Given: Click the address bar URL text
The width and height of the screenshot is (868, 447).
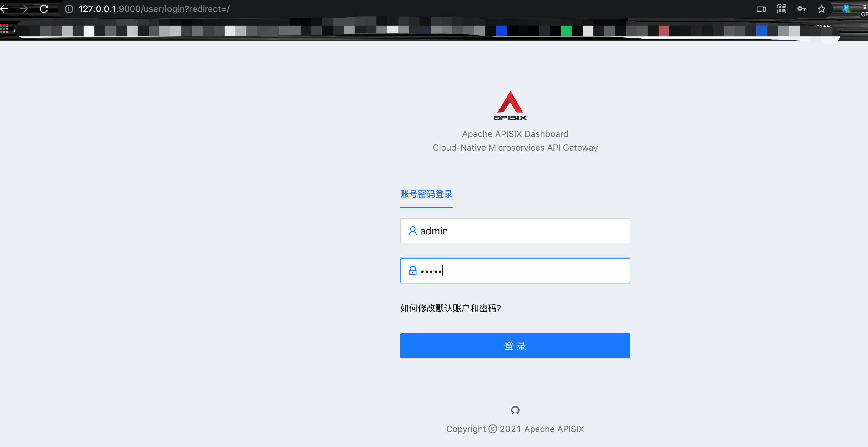Looking at the screenshot, I should pyautogui.click(x=154, y=9).
